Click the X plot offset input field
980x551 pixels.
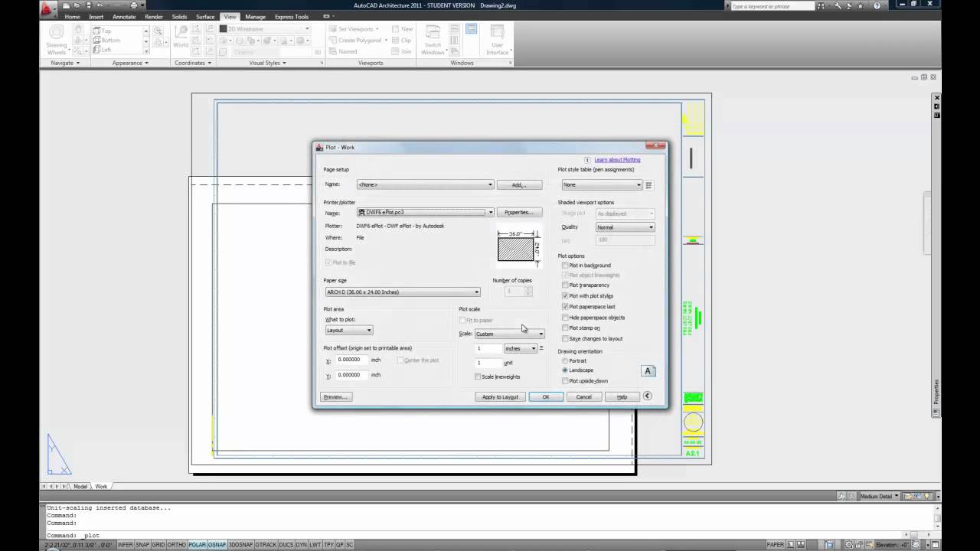(x=352, y=360)
